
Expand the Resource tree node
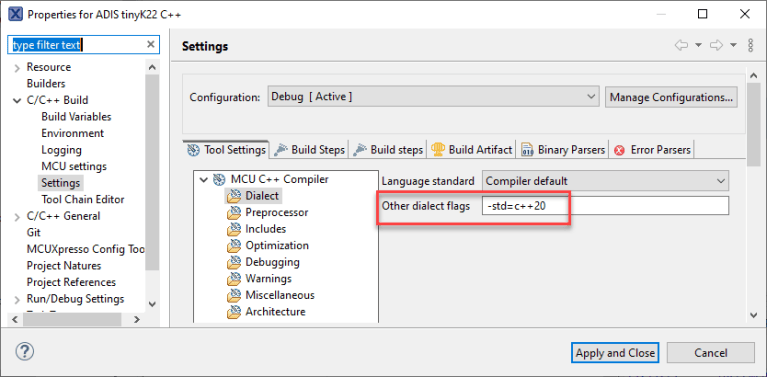tap(17, 68)
